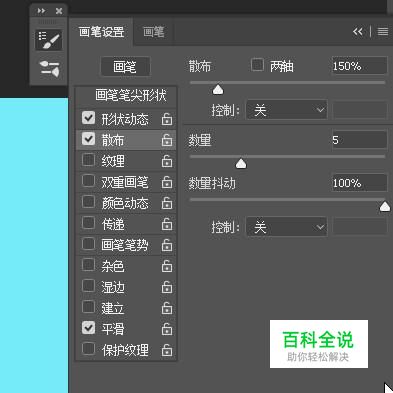Toggle lock icon for 平滑
393x393 pixels.
click(167, 329)
